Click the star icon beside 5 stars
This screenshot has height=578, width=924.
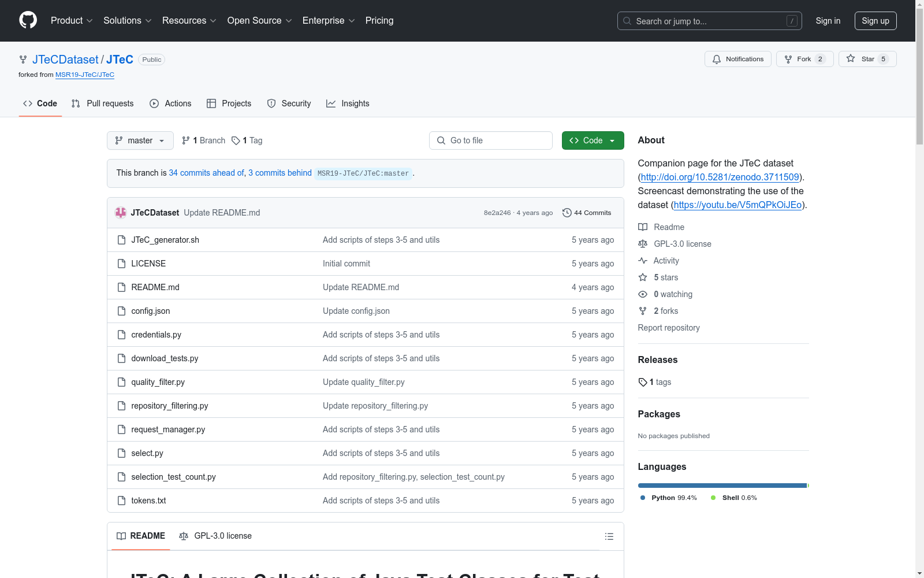[643, 277]
